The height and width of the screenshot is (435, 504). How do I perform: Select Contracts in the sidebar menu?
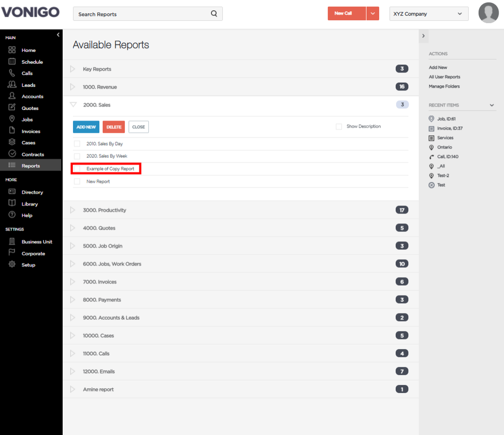coord(33,154)
